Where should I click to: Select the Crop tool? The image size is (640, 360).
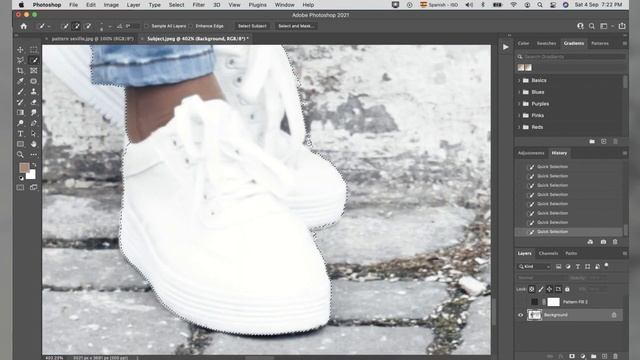(20, 71)
